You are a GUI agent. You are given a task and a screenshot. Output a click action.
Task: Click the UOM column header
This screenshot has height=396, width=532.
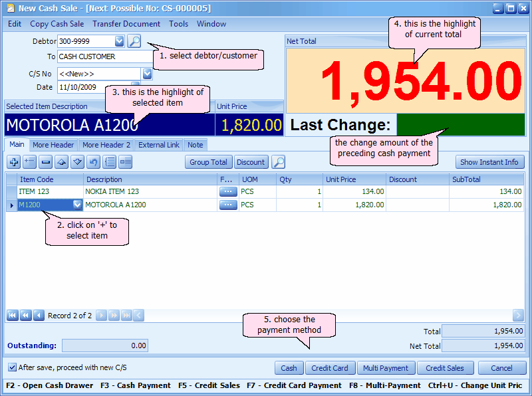[257, 179]
